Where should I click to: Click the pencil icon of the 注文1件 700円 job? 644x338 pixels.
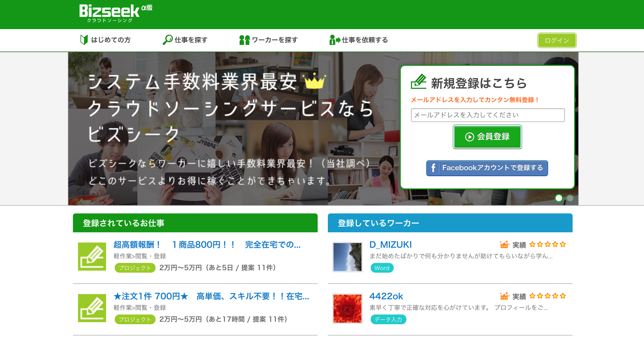tap(92, 308)
